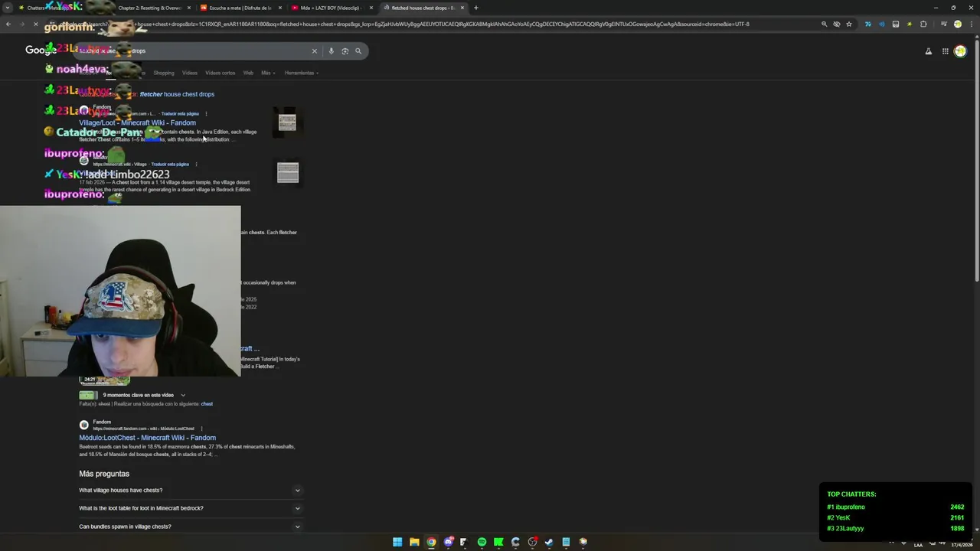Expand 'What village houses have chests?'
The image size is (980, 551).
coord(191,491)
